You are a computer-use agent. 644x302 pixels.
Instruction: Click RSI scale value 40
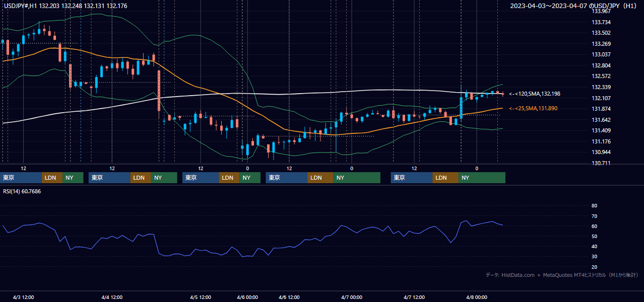point(594,246)
